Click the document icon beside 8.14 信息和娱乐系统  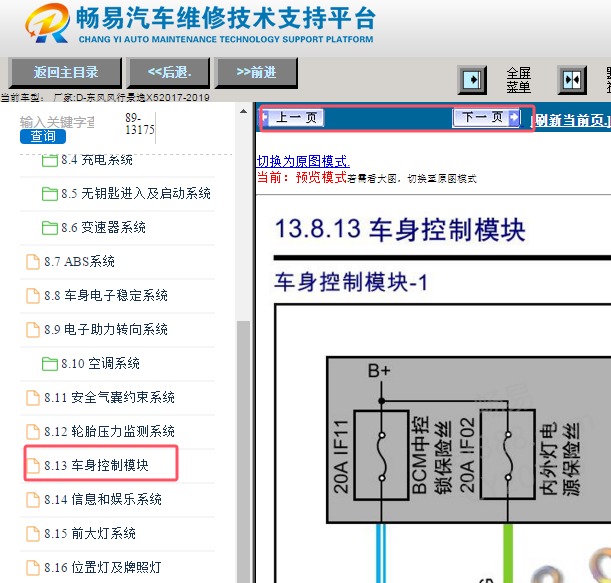pyautogui.click(x=33, y=500)
